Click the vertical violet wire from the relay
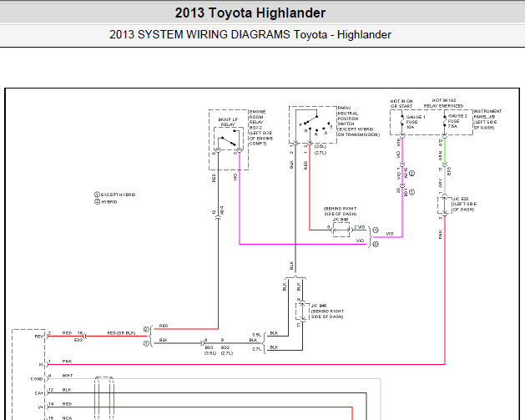The height and width of the screenshot is (420, 525). pos(240,198)
